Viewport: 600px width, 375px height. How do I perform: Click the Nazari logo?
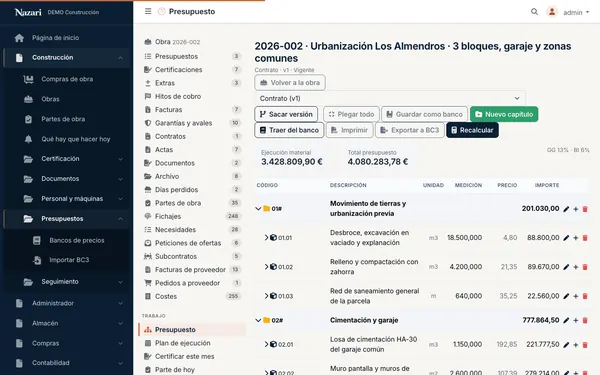(28, 12)
